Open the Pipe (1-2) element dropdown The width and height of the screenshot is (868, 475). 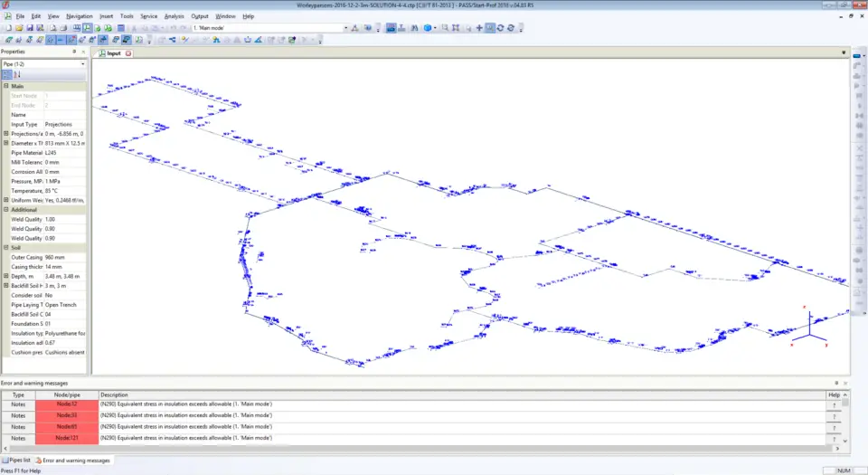tap(83, 64)
